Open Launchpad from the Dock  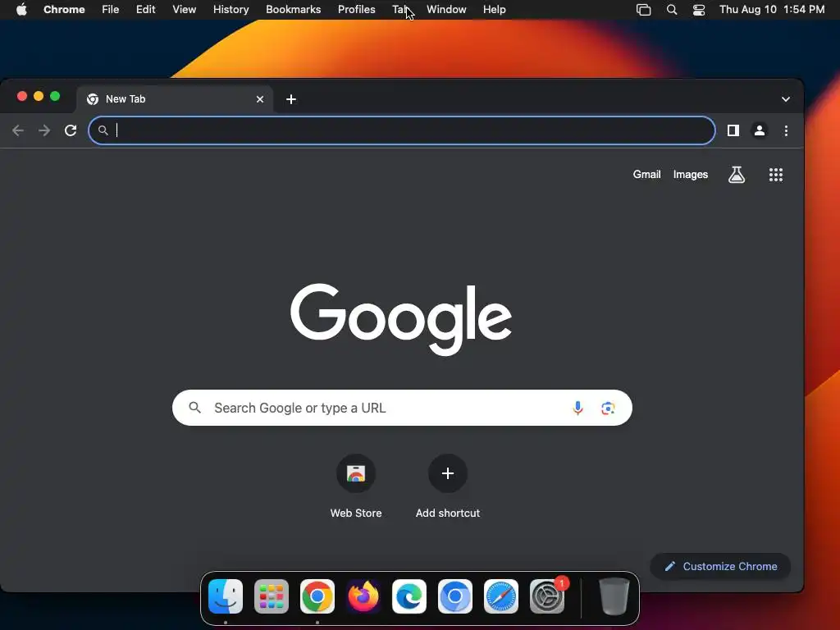[x=271, y=596]
